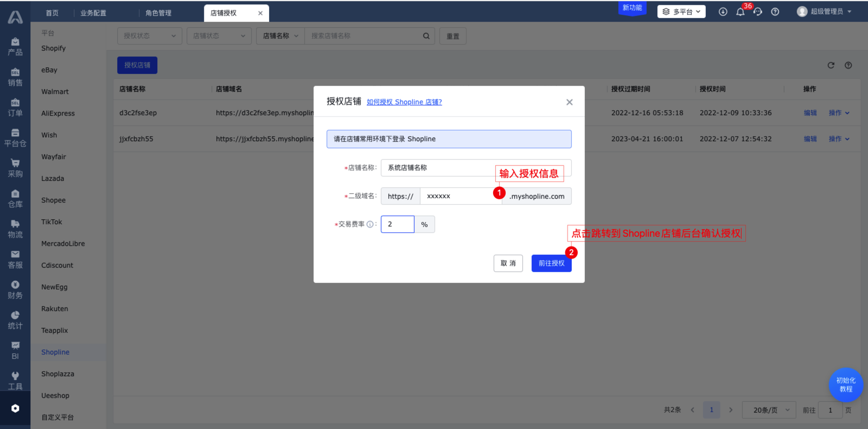Focus the 店铺名称 input in dialog
Viewport: 868px width, 429px height.
(x=476, y=168)
